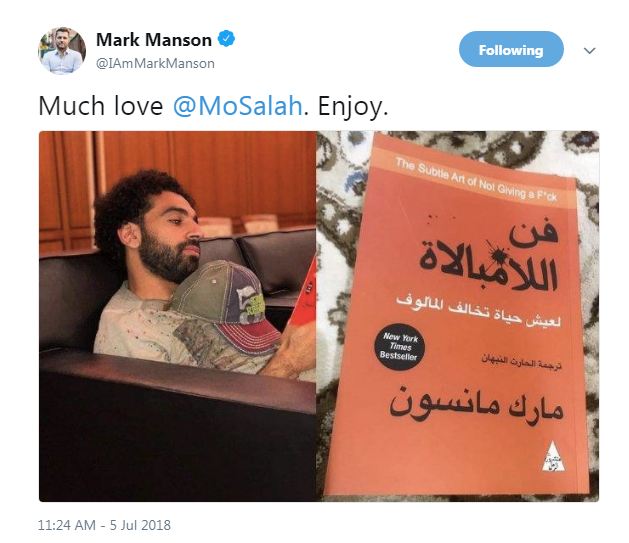
Task: Toggle the Following button
Action: [511, 49]
